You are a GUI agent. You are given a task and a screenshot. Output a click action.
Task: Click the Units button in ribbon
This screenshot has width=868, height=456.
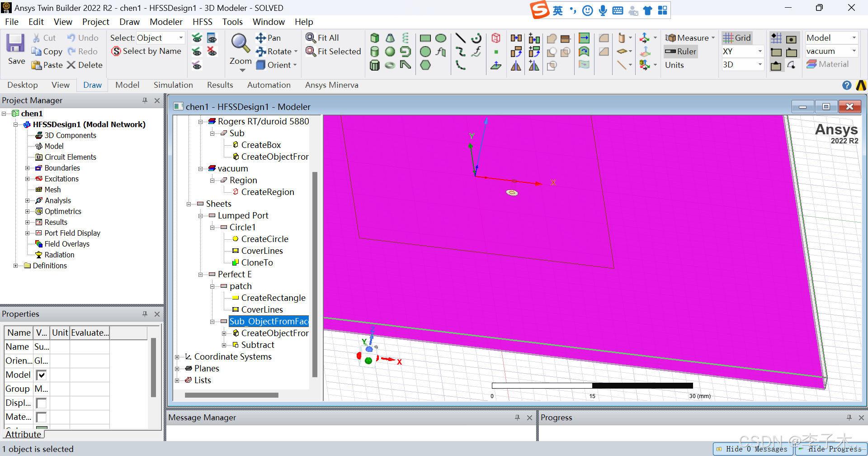point(674,65)
